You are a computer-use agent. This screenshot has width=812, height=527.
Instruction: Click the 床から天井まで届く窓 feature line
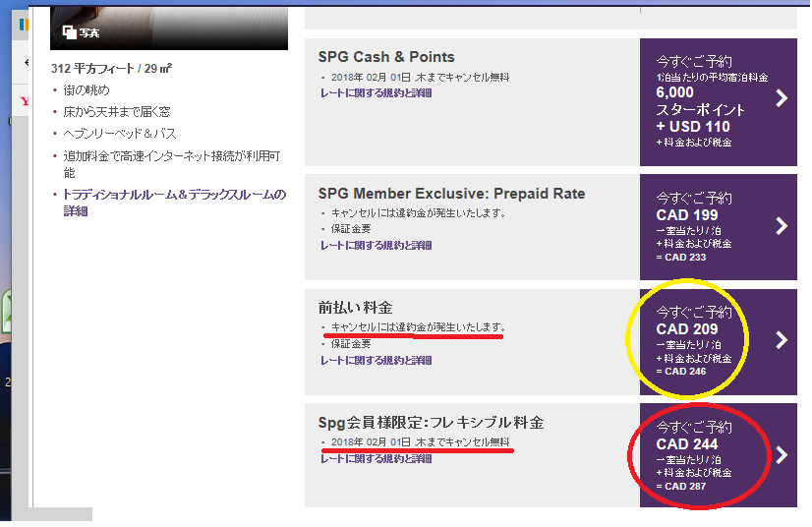(x=117, y=112)
